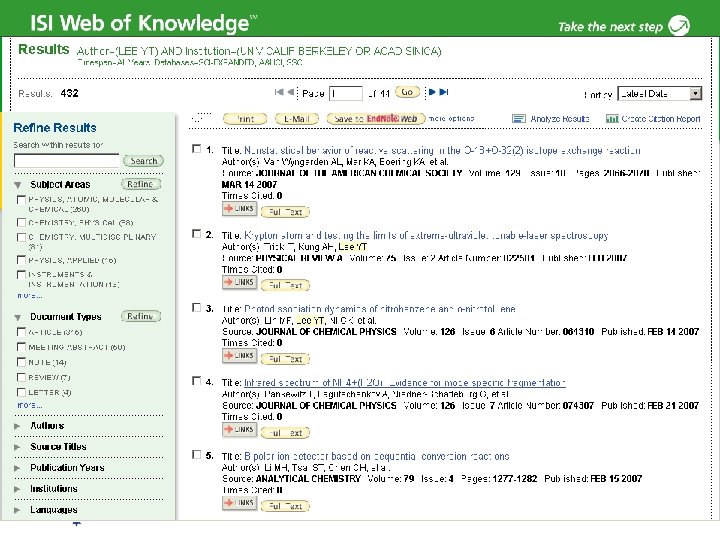This screenshot has height=540, width=720.
Task: Click the Save to EndNote Web button
Action: (x=376, y=119)
